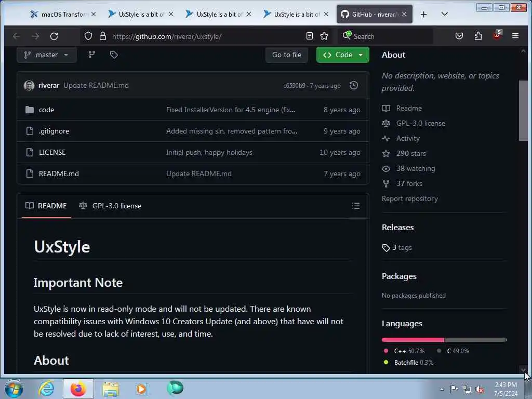This screenshot has width=532, height=399.
Task: Bookmark this page with the star
Action: 324,36
